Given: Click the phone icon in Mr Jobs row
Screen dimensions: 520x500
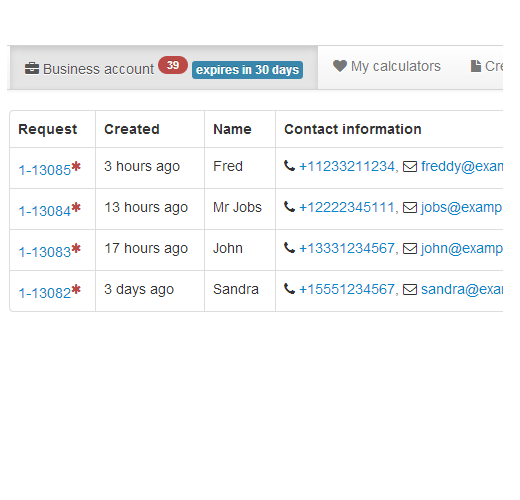Looking at the screenshot, I should pos(289,207).
